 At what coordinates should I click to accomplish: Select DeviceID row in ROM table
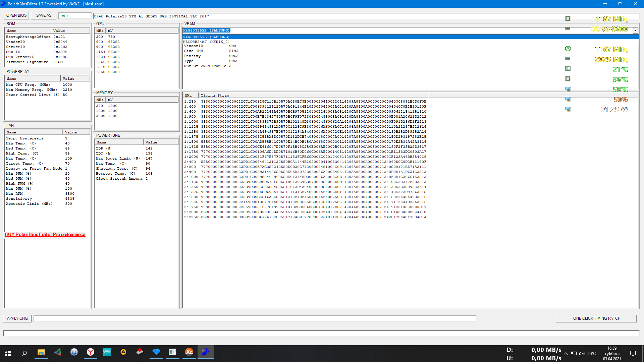tap(47, 47)
